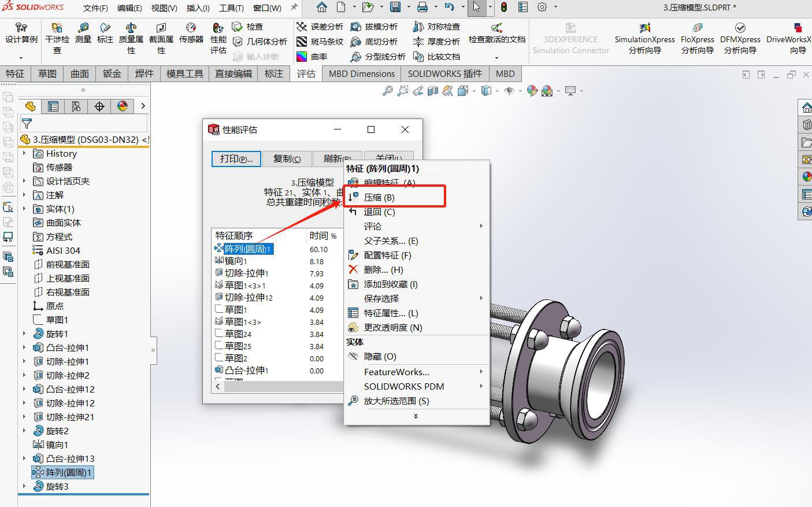Click the 复制(C) button
Viewport: 812px width, 507px height.
point(287,158)
